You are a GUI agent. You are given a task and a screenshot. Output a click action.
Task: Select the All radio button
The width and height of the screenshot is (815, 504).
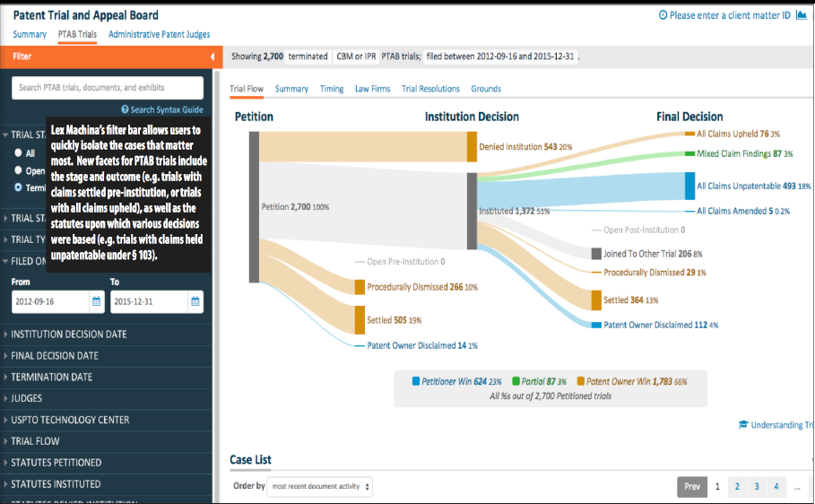(18, 153)
